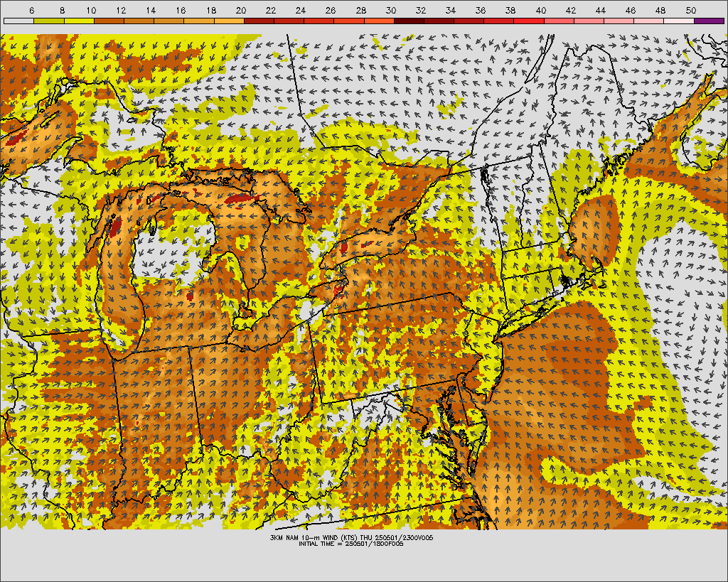Select the 24–26 knot legend swatch
The width and height of the screenshot is (728, 582).
click(319, 21)
